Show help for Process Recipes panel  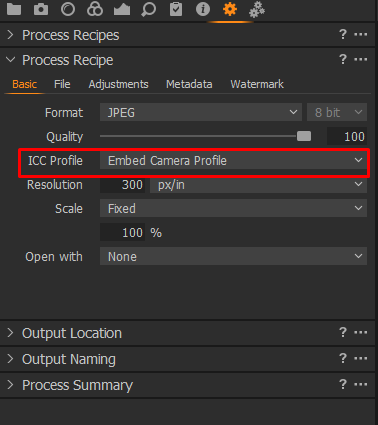pos(343,34)
